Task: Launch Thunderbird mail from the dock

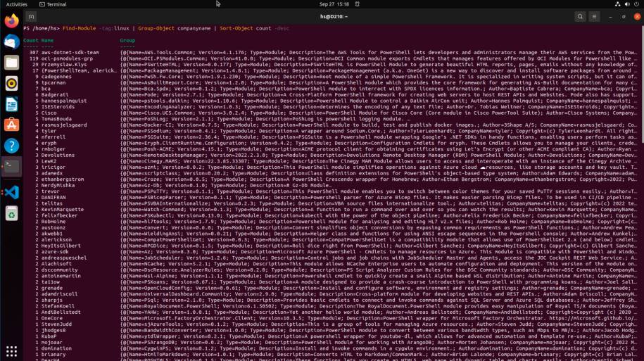Action: 11,42
